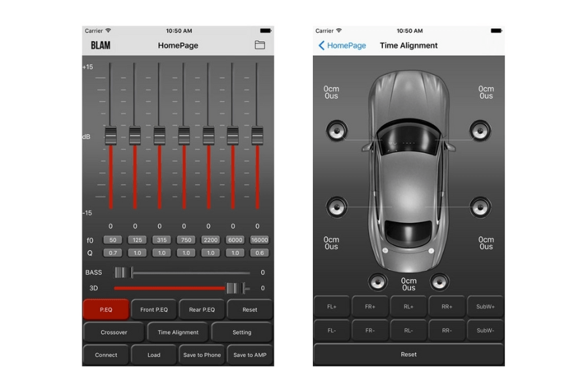This screenshot has width=588, height=392.
Task: Select the left subwoofer speaker icon
Action: tap(378, 282)
